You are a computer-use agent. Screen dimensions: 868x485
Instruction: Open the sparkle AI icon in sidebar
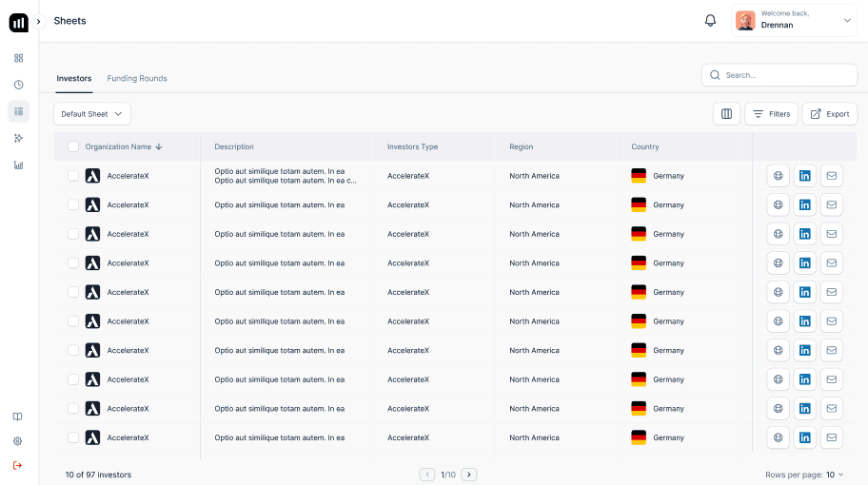point(18,138)
